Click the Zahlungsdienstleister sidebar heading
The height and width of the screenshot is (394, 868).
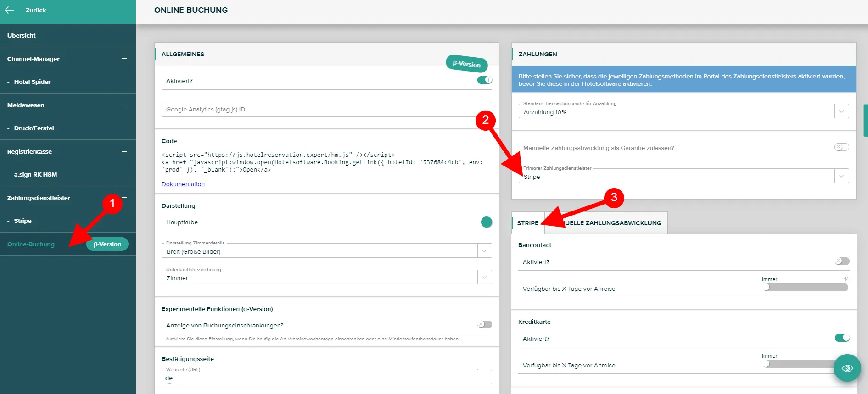point(39,198)
